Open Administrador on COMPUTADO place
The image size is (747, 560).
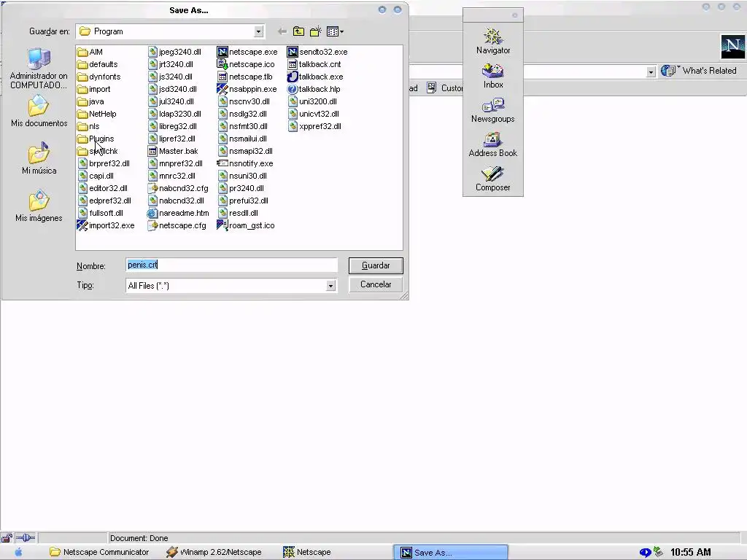39,69
